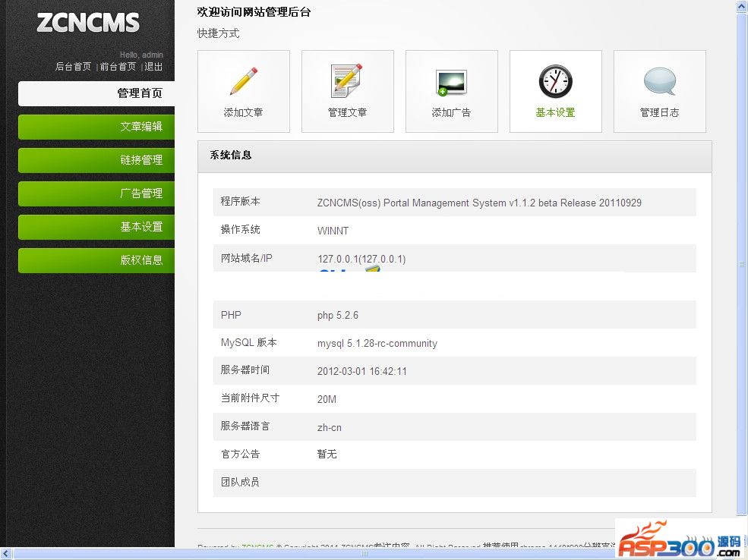Click the 20M attachment size value
Image resolution: width=748 pixels, height=560 pixels.
[x=327, y=399]
